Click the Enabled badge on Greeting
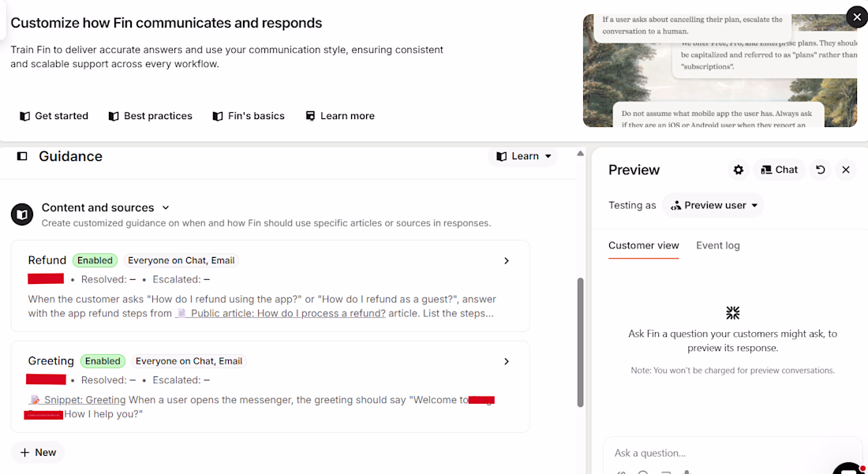 click(103, 361)
